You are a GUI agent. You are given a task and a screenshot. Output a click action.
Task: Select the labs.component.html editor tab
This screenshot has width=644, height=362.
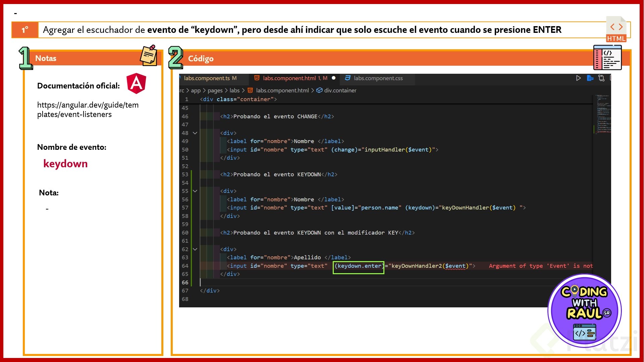(289, 78)
